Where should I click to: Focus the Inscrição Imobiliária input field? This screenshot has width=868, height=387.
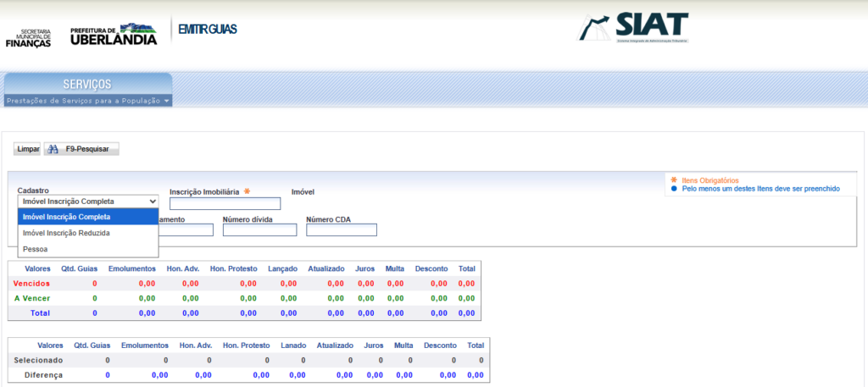pos(225,203)
